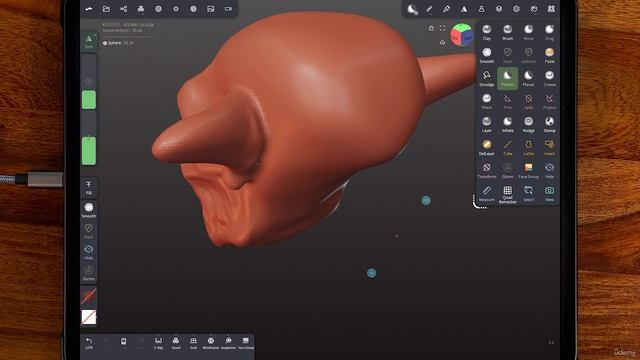This screenshot has width=640, height=360.
Task: Toggle the Grid display
Action: (193, 343)
